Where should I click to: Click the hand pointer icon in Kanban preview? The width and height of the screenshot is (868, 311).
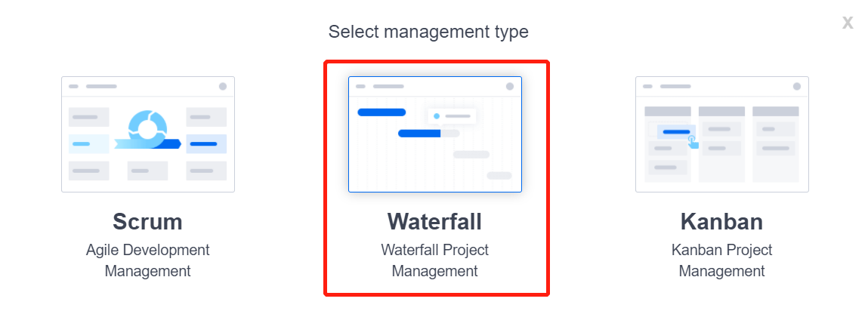click(x=693, y=141)
